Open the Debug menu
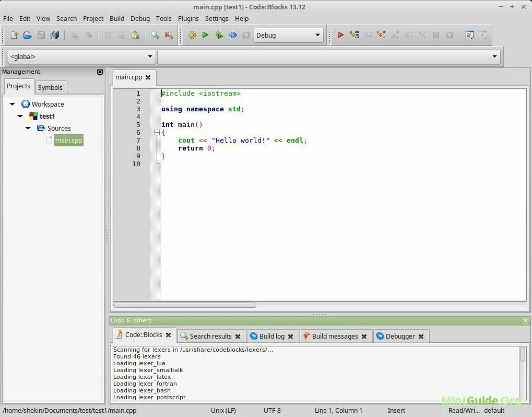The width and height of the screenshot is (532, 417). click(x=140, y=19)
